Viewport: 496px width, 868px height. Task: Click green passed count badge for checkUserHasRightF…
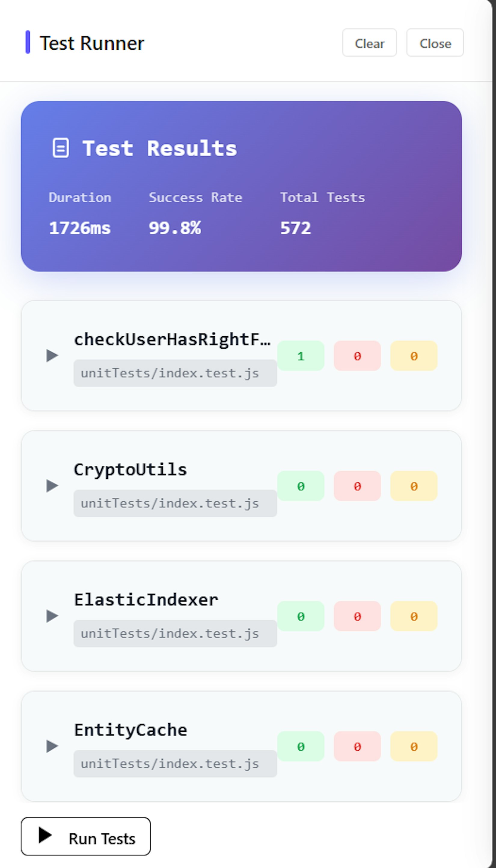coord(301,356)
